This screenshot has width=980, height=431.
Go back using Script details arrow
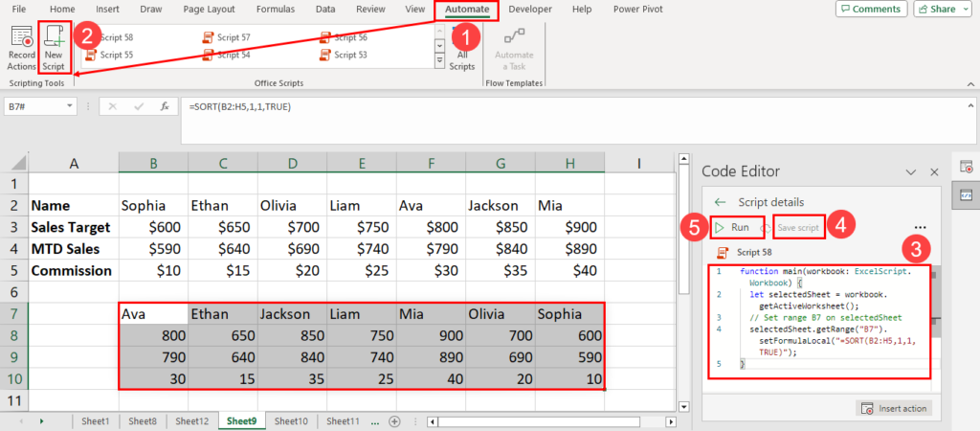[x=720, y=202]
